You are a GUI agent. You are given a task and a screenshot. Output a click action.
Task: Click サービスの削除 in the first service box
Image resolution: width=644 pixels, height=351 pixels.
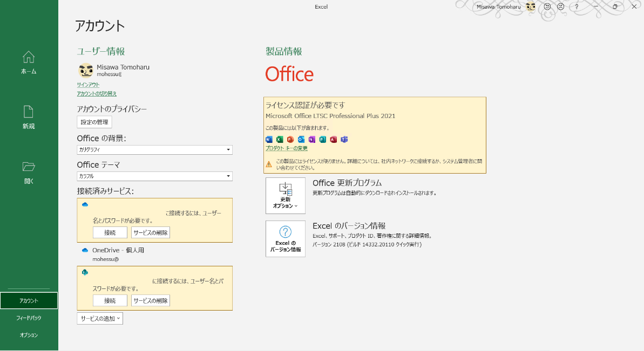[151, 232]
